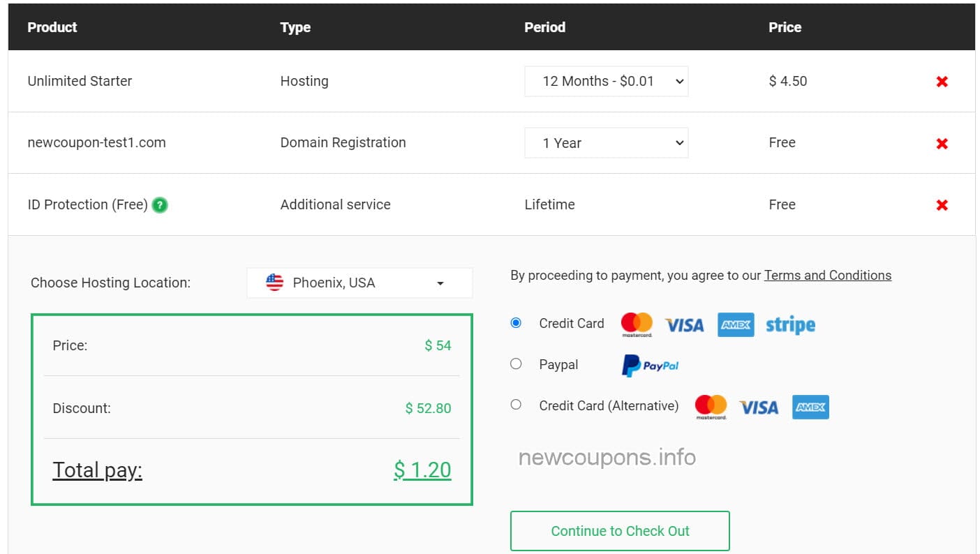Image resolution: width=980 pixels, height=554 pixels.
Task: Click Continue to Check Out
Action: [x=620, y=530]
